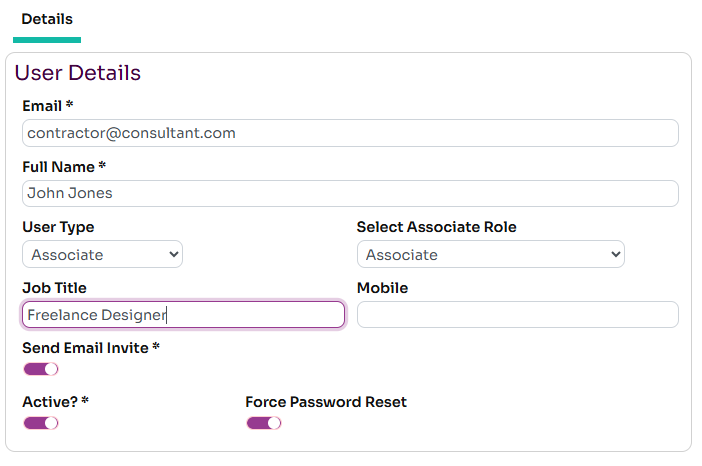
Task: Switch to the Details tab
Action: [47, 19]
